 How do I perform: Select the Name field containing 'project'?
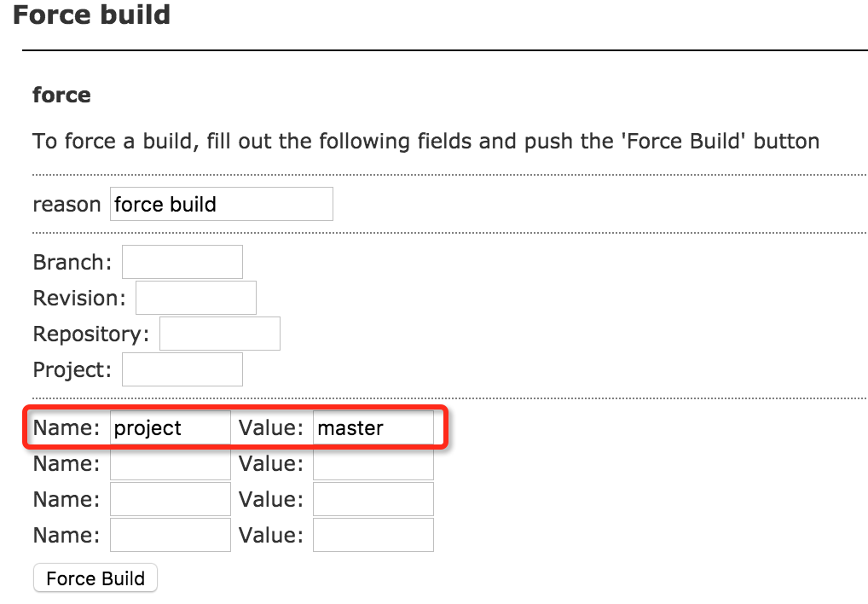click(x=170, y=428)
